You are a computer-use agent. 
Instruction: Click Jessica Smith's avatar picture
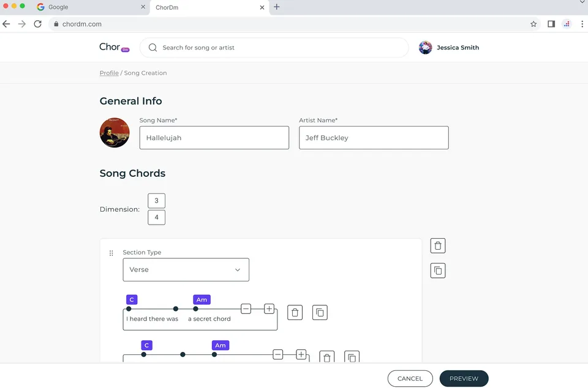point(425,48)
